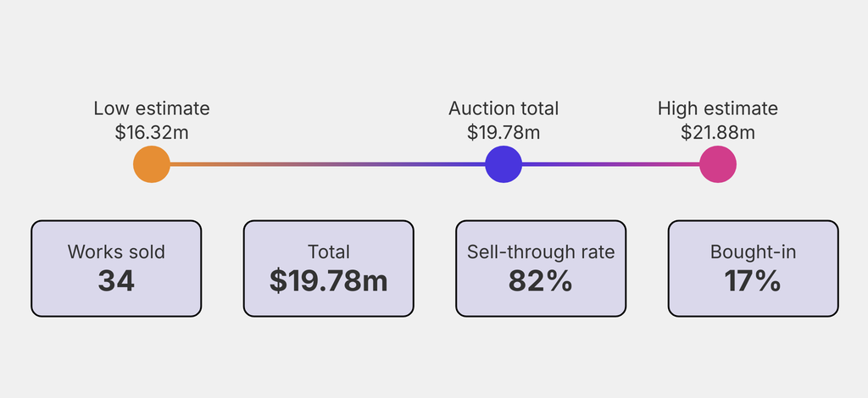The image size is (868, 398).
Task: Click the "Auction total" label above the line
Action: [x=504, y=108]
